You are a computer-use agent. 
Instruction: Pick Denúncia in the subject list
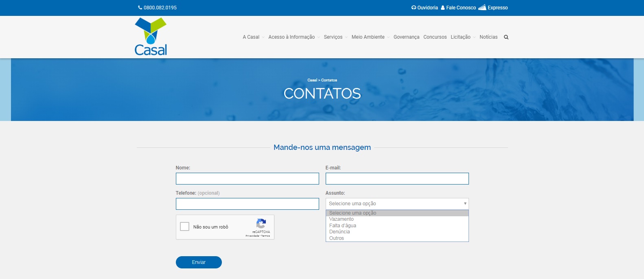click(x=340, y=232)
